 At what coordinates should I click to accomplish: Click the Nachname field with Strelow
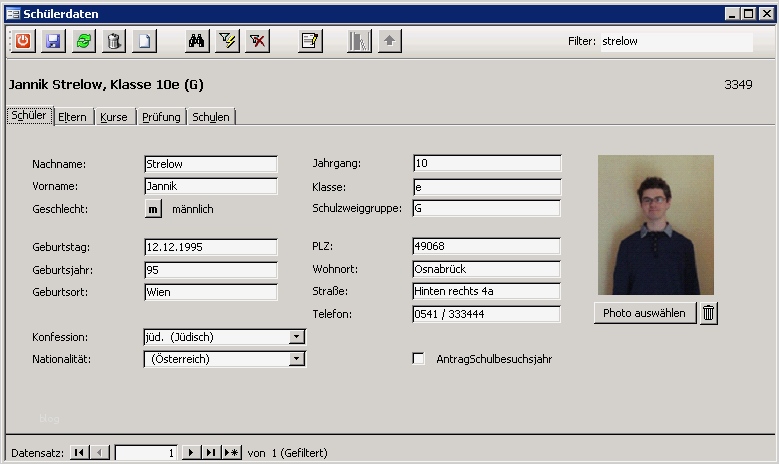point(211,164)
